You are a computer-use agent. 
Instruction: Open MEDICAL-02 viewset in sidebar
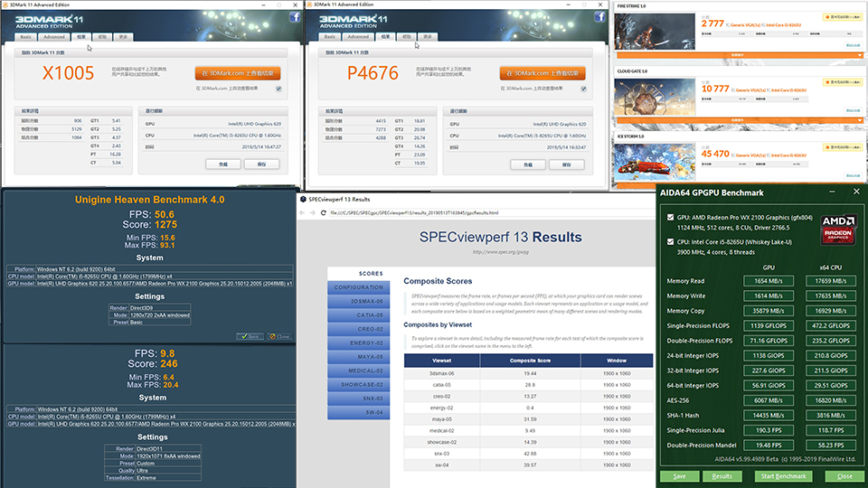(359, 371)
